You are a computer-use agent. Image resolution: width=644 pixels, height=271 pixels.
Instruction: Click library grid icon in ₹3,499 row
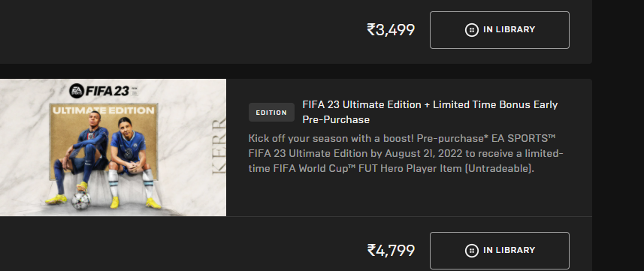pyautogui.click(x=471, y=30)
